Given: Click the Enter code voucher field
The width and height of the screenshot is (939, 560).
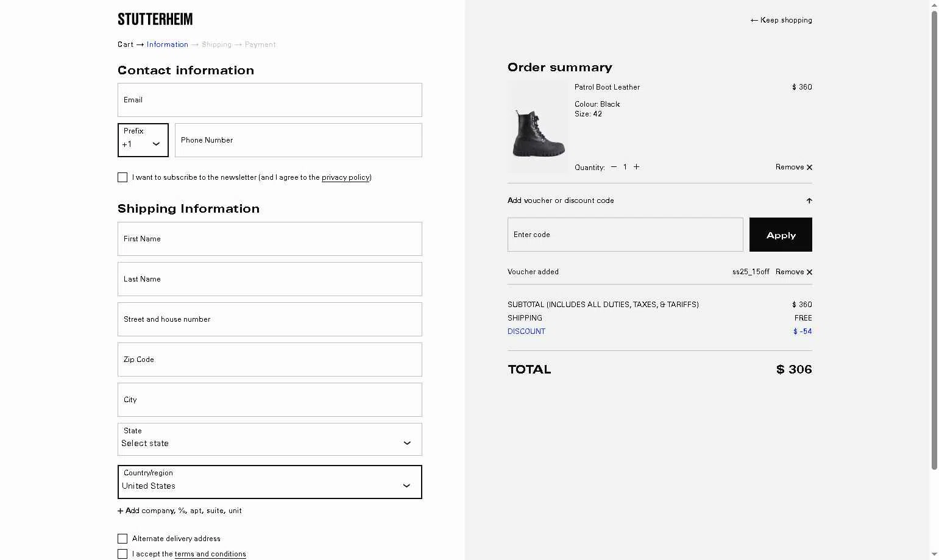Looking at the screenshot, I should point(625,235).
